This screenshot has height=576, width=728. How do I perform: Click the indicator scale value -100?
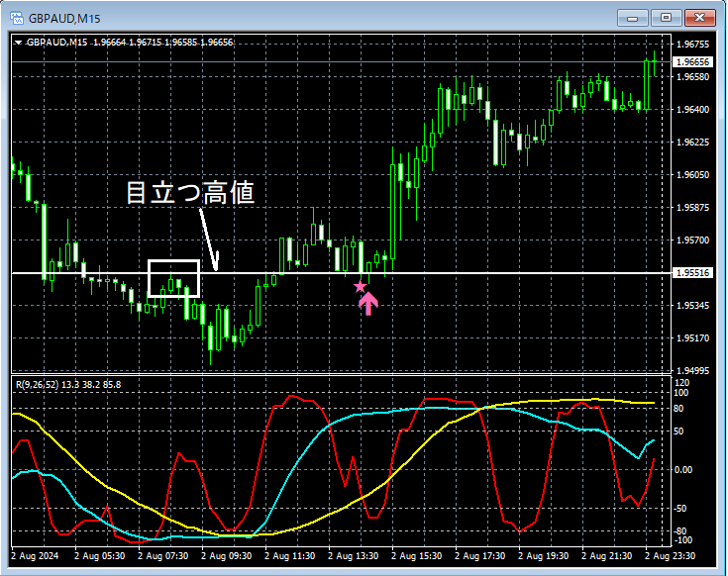tap(682, 540)
